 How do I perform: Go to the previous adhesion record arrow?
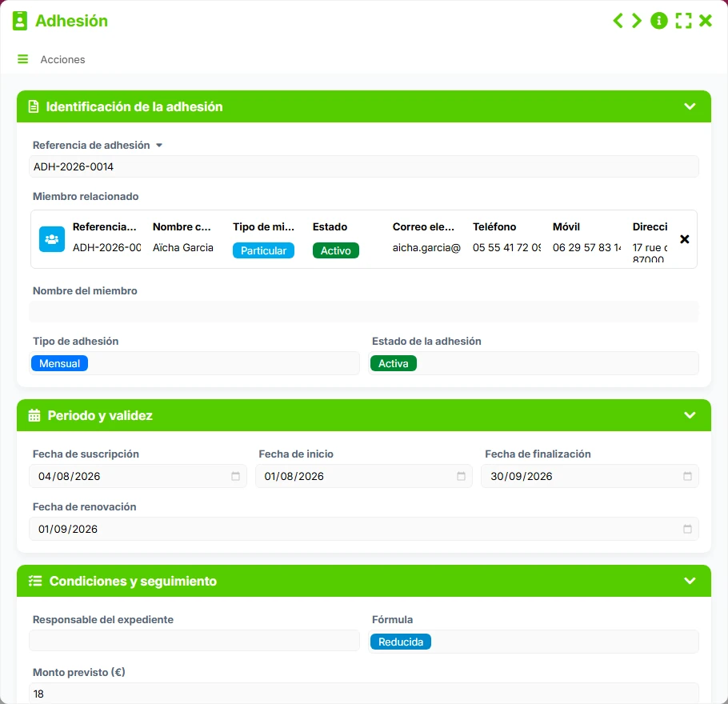618,21
